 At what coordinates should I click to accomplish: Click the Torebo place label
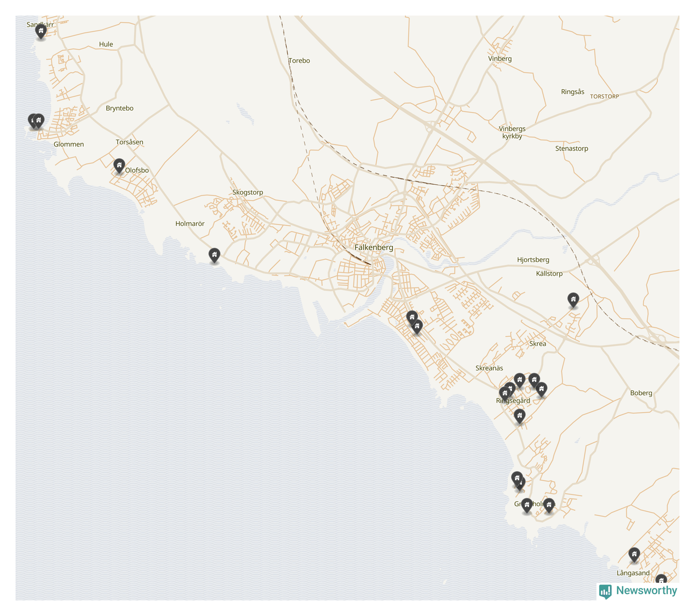(x=299, y=61)
